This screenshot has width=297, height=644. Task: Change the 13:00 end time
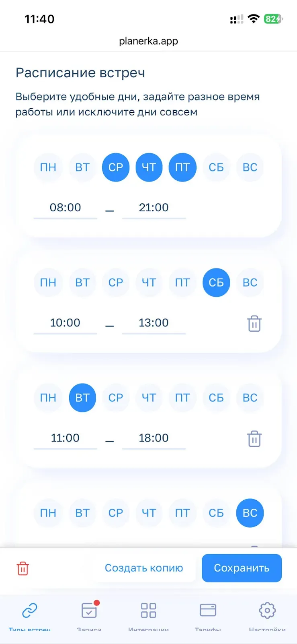click(x=154, y=323)
